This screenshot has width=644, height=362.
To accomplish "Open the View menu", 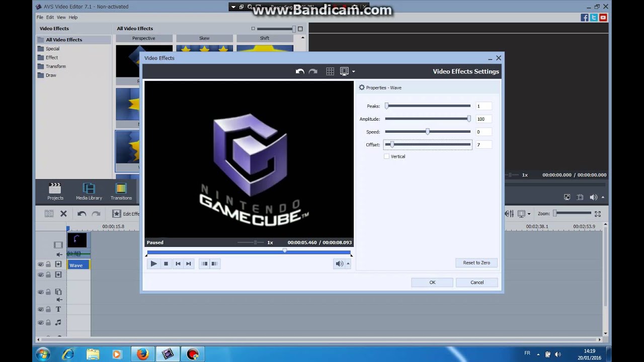I will 61,17.
